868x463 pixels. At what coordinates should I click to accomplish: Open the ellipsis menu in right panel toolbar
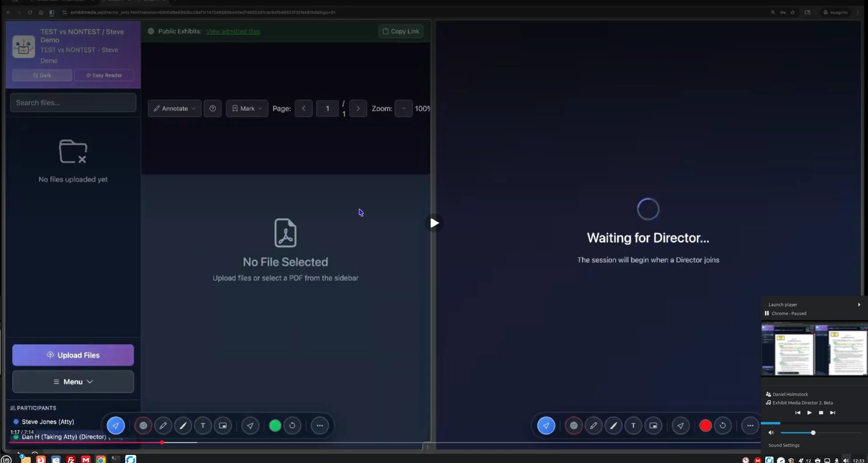click(x=750, y=426)
